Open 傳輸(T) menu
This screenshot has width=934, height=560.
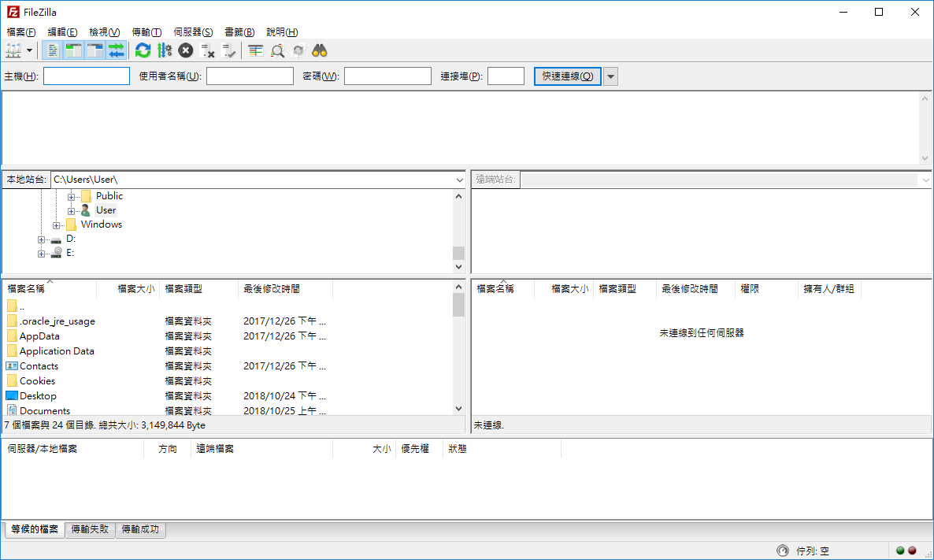(x=146, y=32)
